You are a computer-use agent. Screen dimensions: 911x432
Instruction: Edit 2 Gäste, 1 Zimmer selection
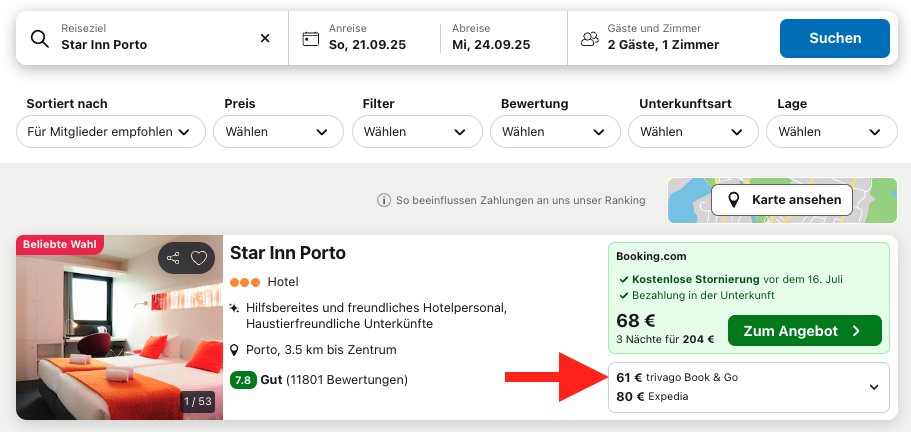coord(663,45)
